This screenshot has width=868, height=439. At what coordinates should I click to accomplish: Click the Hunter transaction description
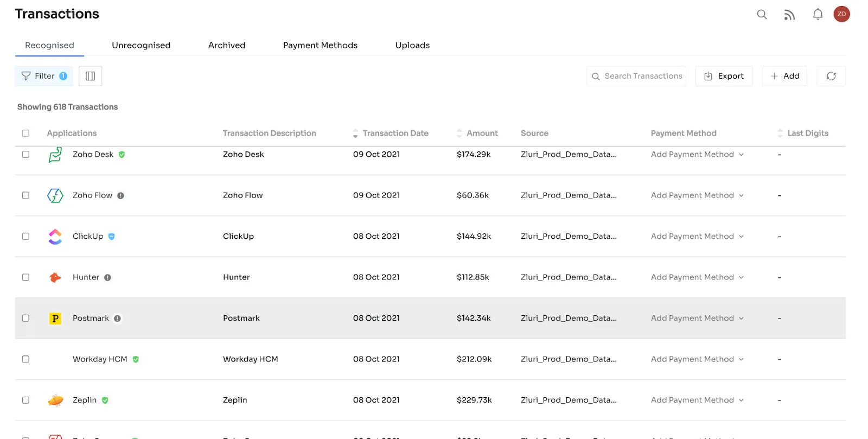[237, 277]
